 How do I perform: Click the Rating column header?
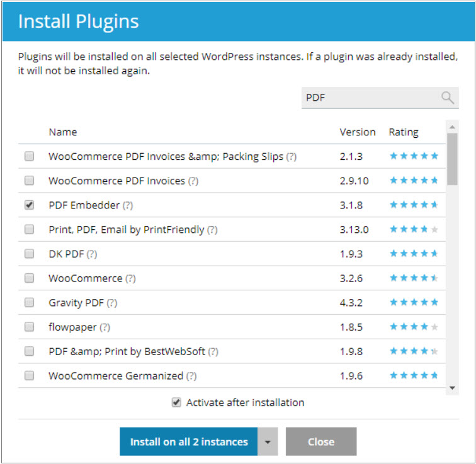click(x=404, y=132)
